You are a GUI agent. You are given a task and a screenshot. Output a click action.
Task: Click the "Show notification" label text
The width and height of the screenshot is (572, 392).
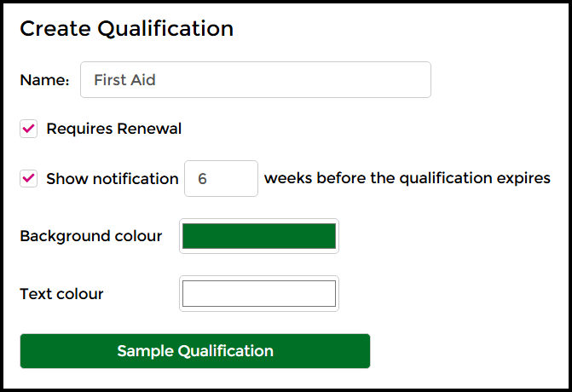(x=113, y=179)
